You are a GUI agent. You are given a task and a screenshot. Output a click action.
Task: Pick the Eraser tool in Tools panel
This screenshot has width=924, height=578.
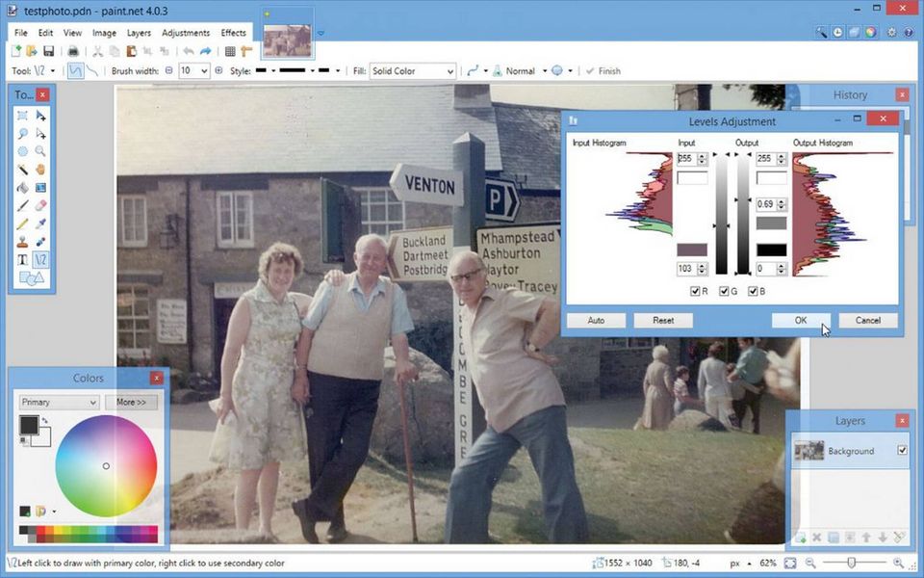pyautogui.click(x=40, y=205)
